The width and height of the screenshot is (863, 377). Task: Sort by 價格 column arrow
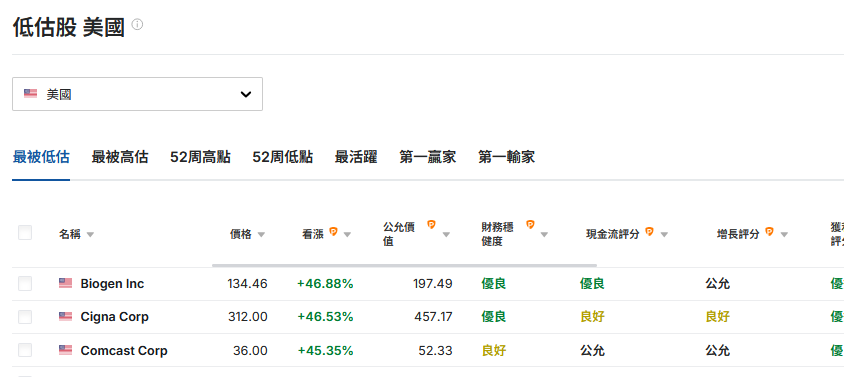tap(261, 235)
